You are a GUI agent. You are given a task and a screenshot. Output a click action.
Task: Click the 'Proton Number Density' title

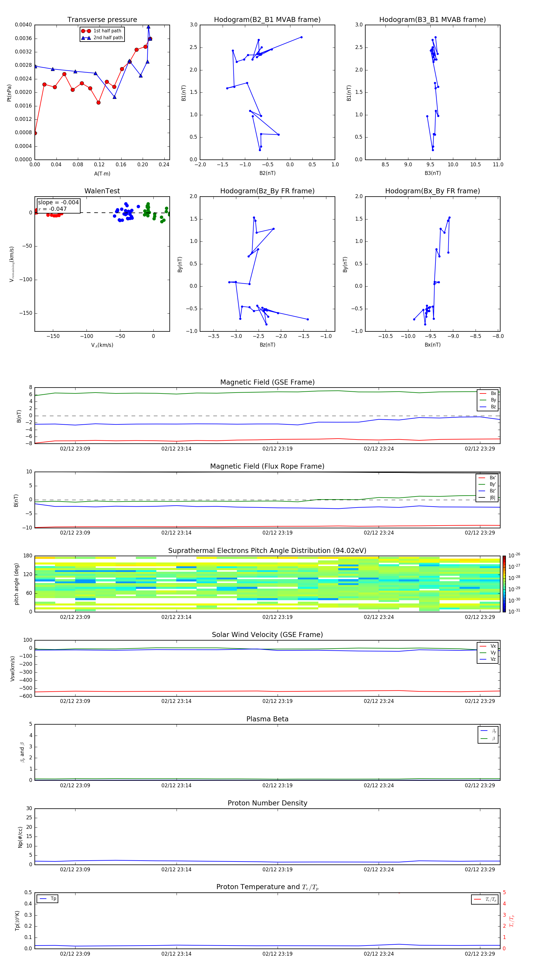[267, 803]
